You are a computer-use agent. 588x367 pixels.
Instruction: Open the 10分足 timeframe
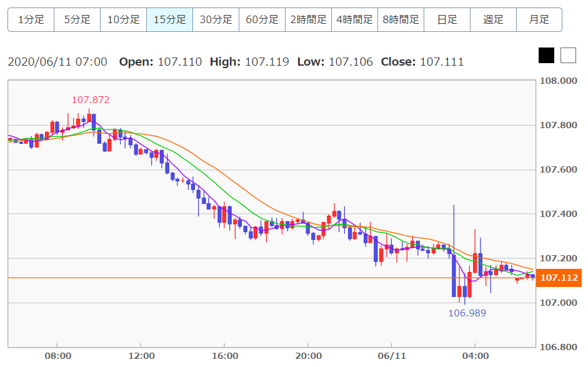click(123, 19)
